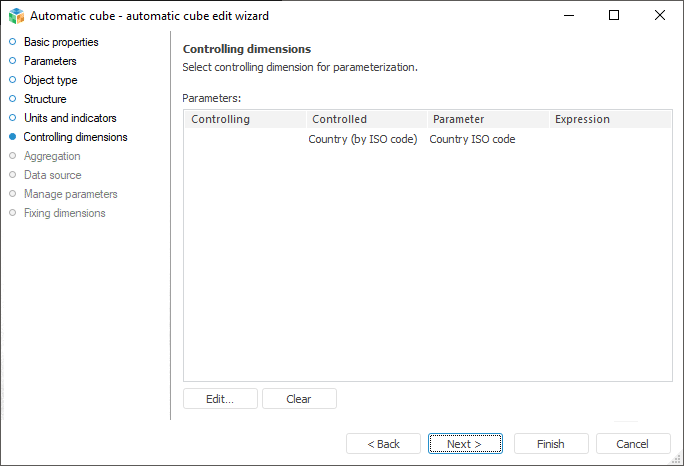Screen dimensions: 684x466
Task: Click the automatic cube app icon
Action: [16, 16]
